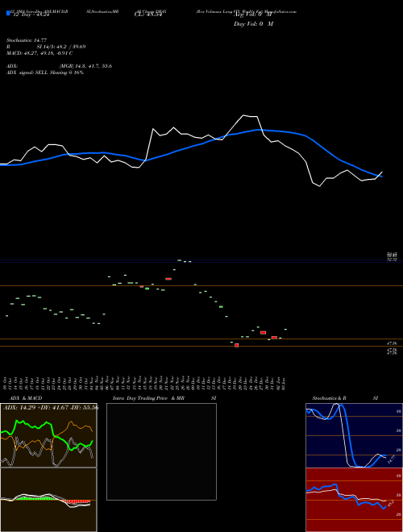This screenshot has height=532, width=403.
Task: Select the '12 Day = 48.24' label
Action: pyautogui.click(x=30, y=15)
